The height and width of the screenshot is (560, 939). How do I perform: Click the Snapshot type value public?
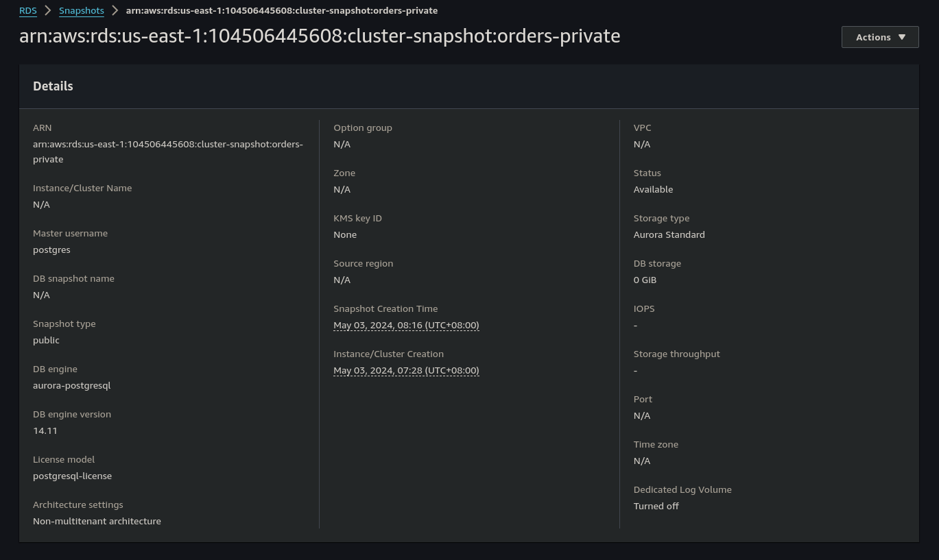coord(46,341)
